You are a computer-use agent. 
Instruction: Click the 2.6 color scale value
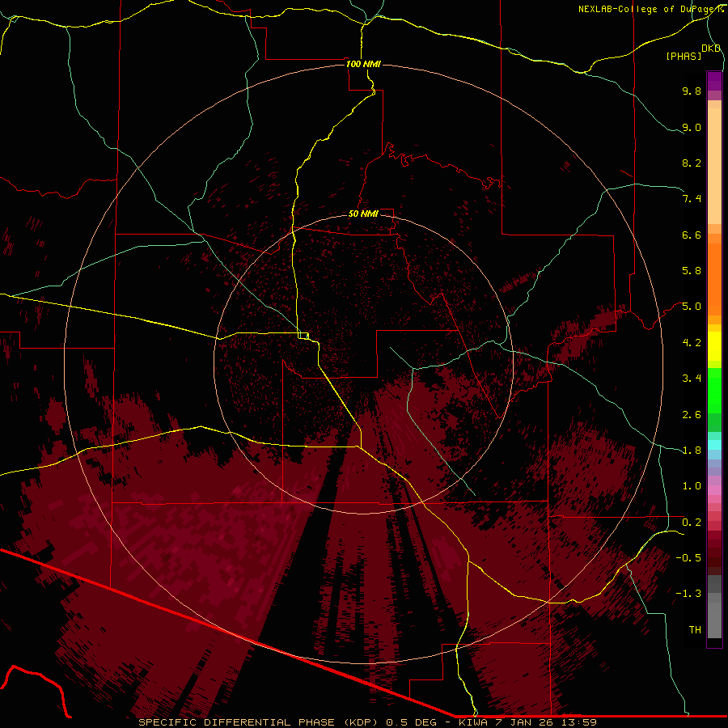click(x=692, y=415)
